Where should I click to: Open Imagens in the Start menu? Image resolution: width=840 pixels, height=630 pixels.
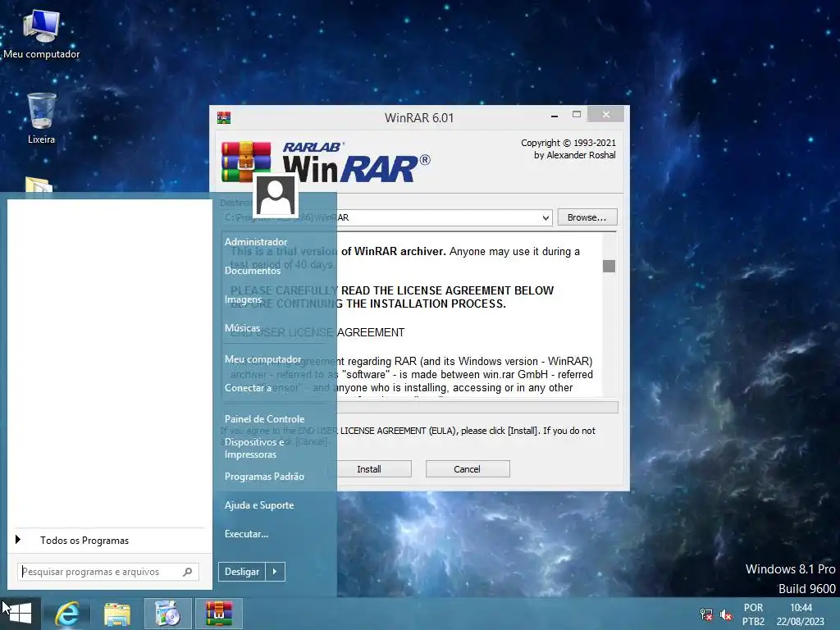coord(243,299)
